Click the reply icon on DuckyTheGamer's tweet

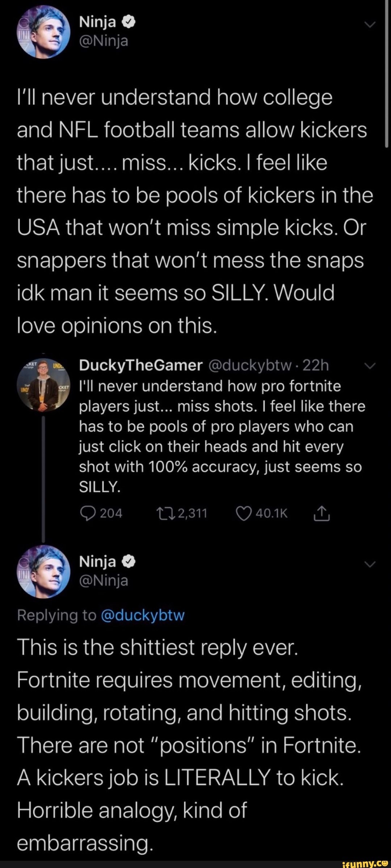pyautogui.click(x=86, y=513)
